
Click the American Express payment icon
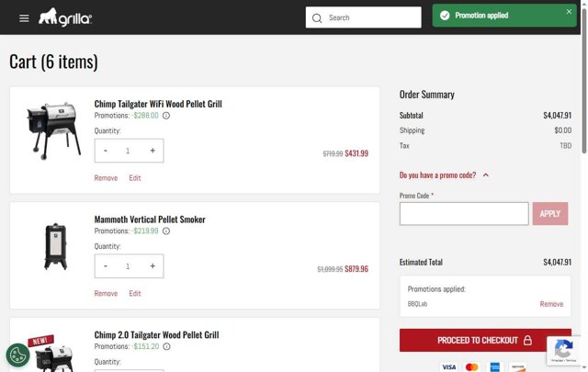(x=495, y=366)
